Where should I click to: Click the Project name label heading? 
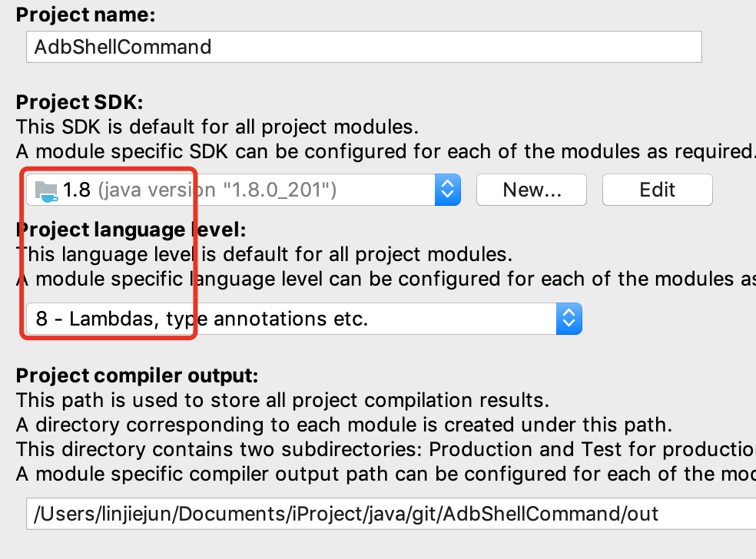point(85,14)
